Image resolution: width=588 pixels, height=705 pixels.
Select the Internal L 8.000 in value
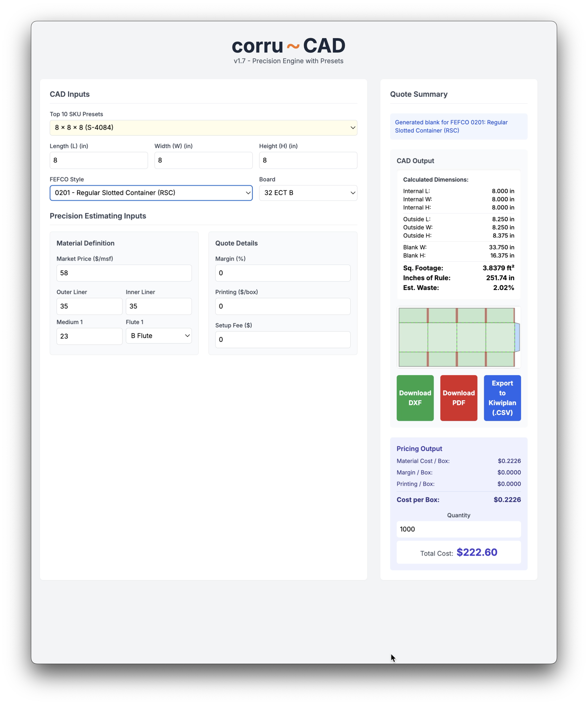(503, 191)
